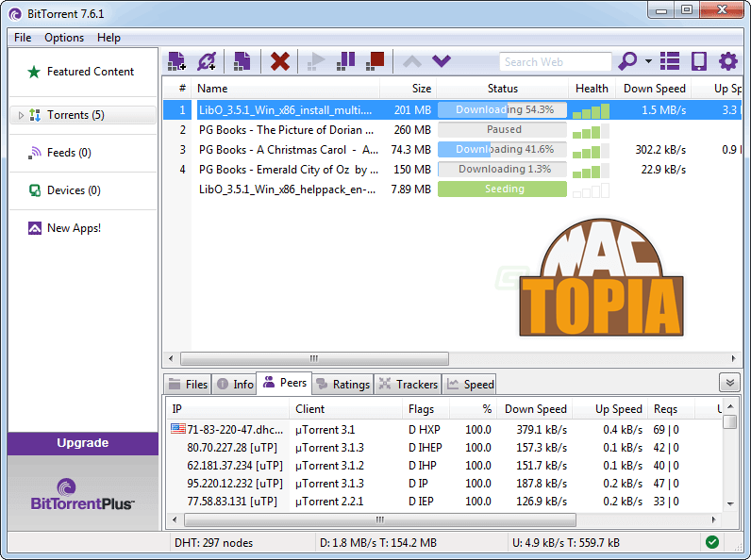The height and width of the screenshot is (560, 751).
Task: Switch to the Speed tab
Action: 470,384
